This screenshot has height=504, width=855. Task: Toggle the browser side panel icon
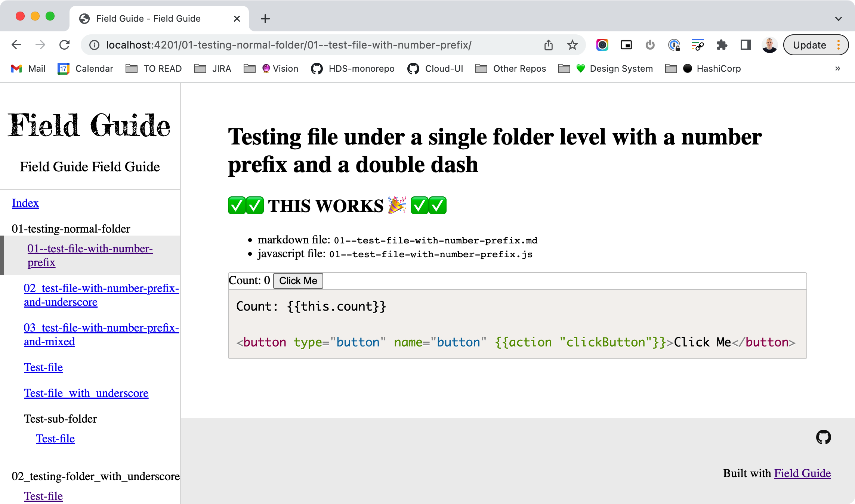[746, 45]
